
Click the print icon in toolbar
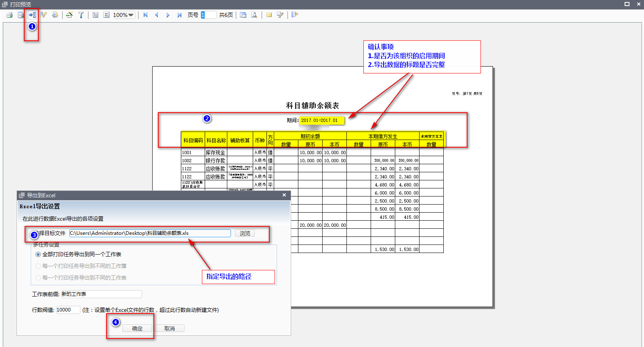coord(10,15)
